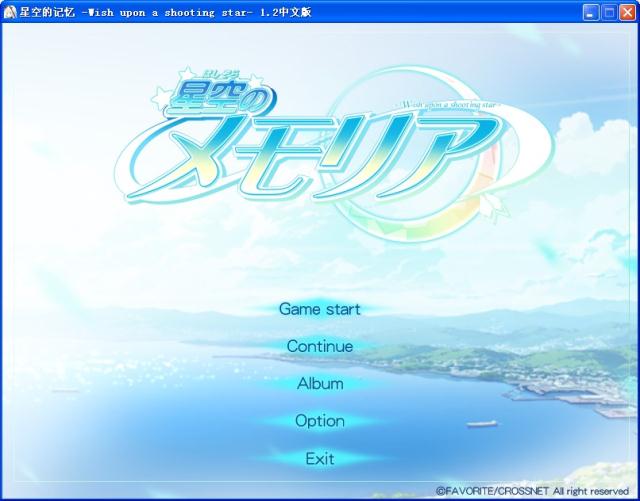Click the application icon in title bar
The width and height of the screenshot is (640, 501).
coord(10,12)
